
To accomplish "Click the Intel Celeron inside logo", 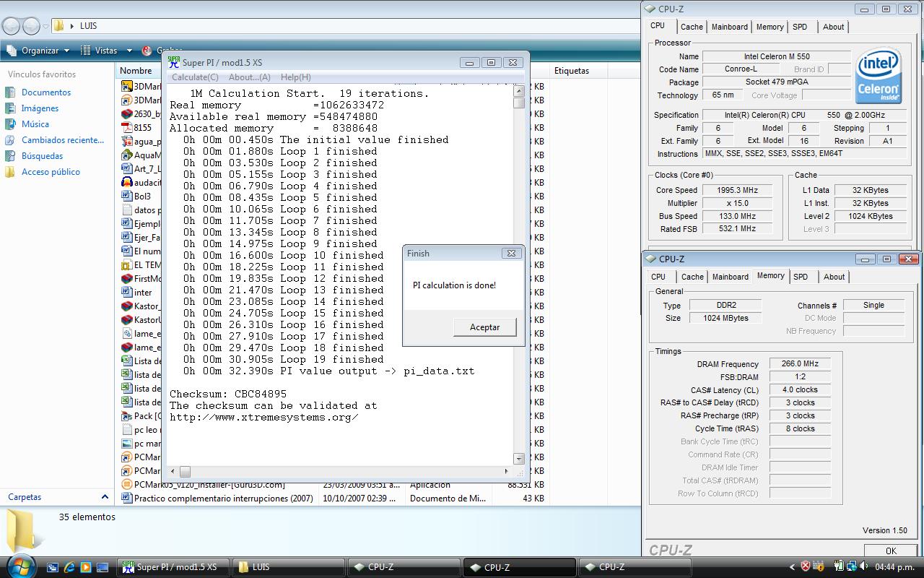I will point(879,76).
